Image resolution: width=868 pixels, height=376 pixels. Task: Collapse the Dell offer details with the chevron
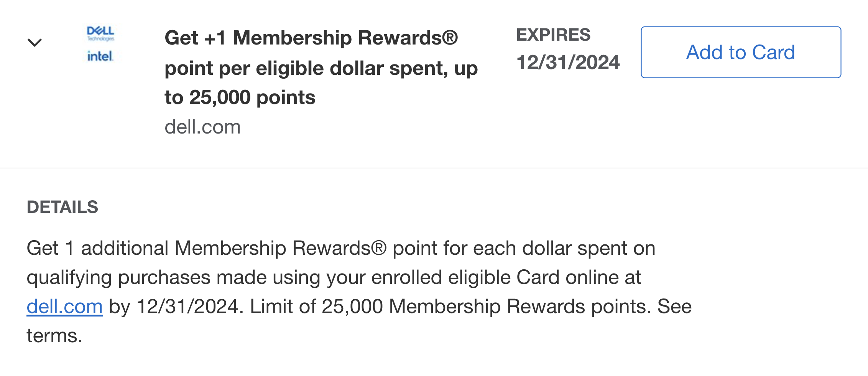coord(35,42)
